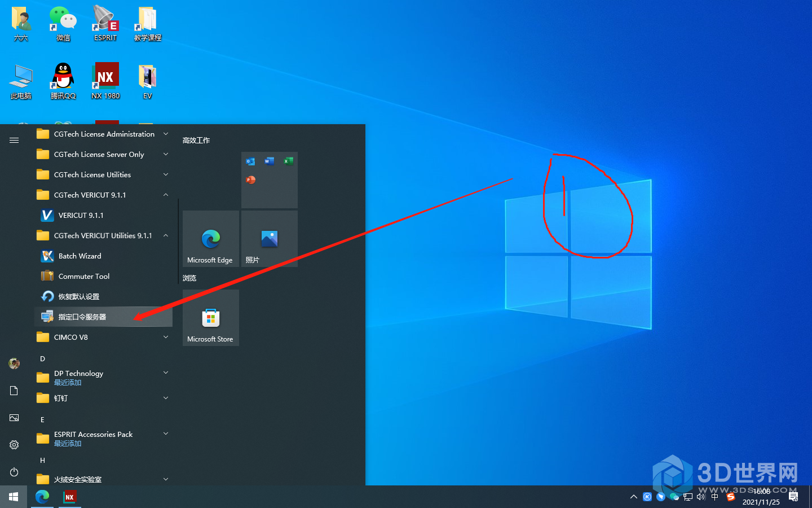Expand CGTech License Utilities folder
The image size is (812, 508).
click(x=103, y=174)
